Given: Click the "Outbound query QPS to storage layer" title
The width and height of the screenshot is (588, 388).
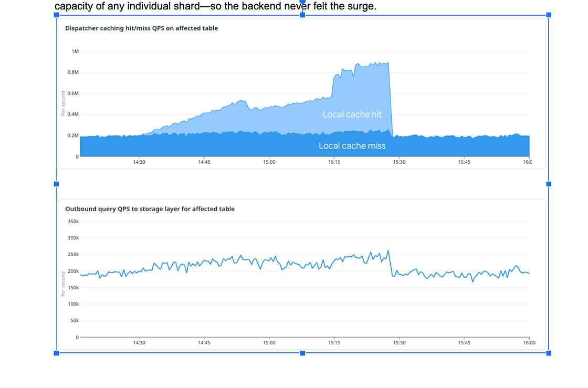Looking at the screenshot, I should (150, 209).
